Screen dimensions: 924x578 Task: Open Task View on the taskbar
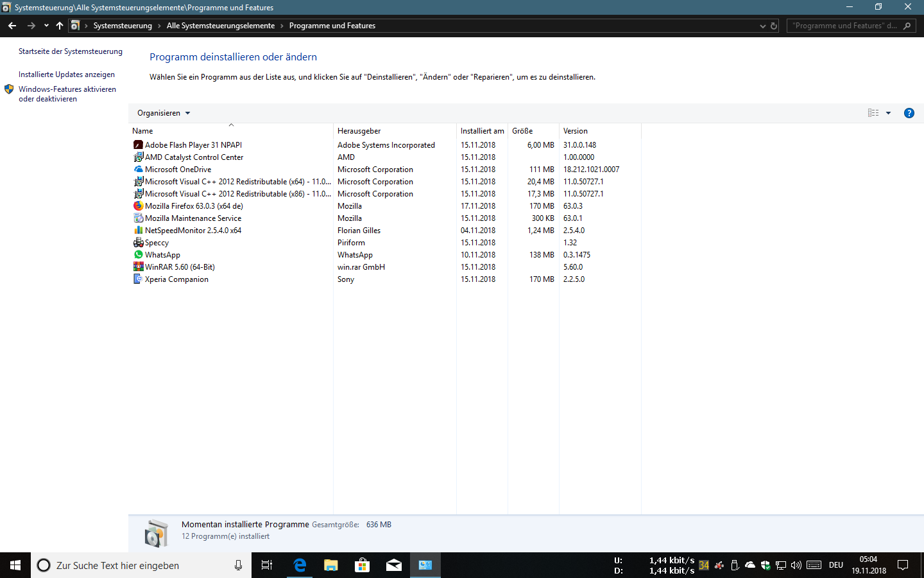pos(267,565)
